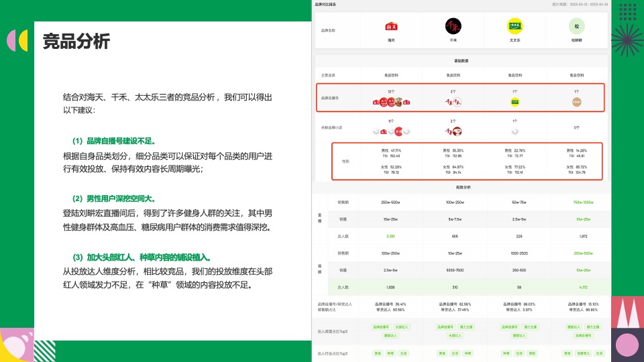Click 海天's house-shaped linked shop logo
The width and height of the screenshot is (644, 362).
pos(384,132)
